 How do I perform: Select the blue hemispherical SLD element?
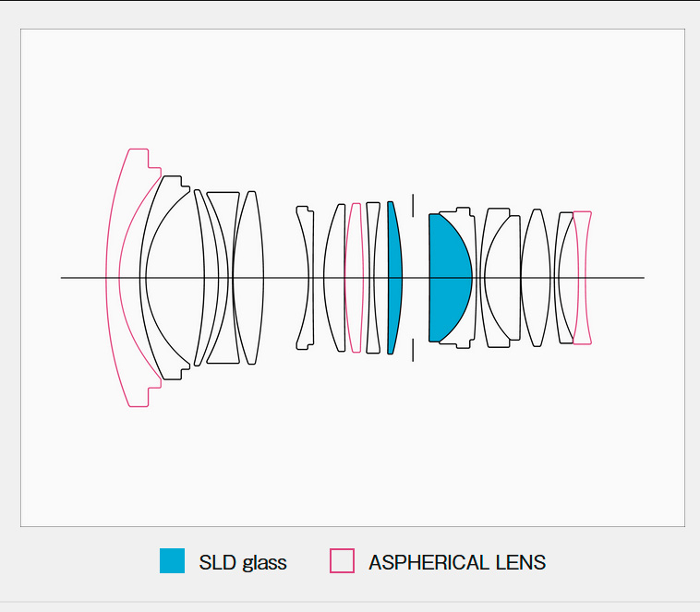coord(449,278)
